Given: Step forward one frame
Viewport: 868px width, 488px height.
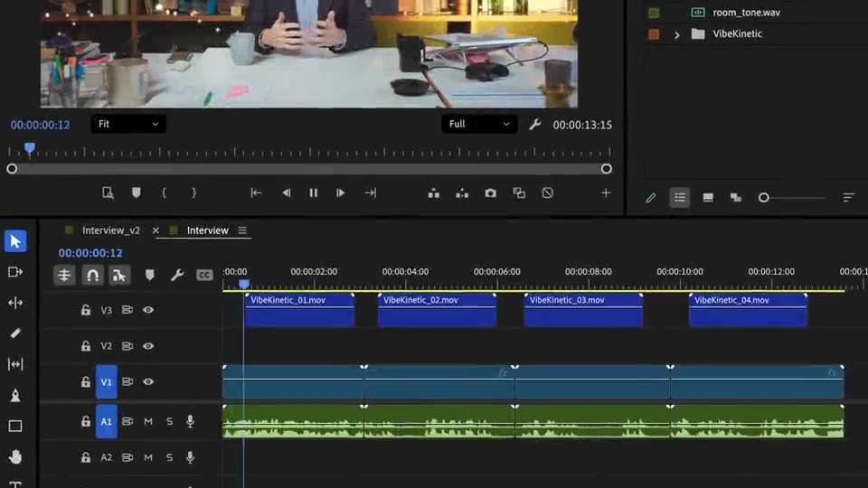Looking at the screenshot, I should (x=341, y=192).
